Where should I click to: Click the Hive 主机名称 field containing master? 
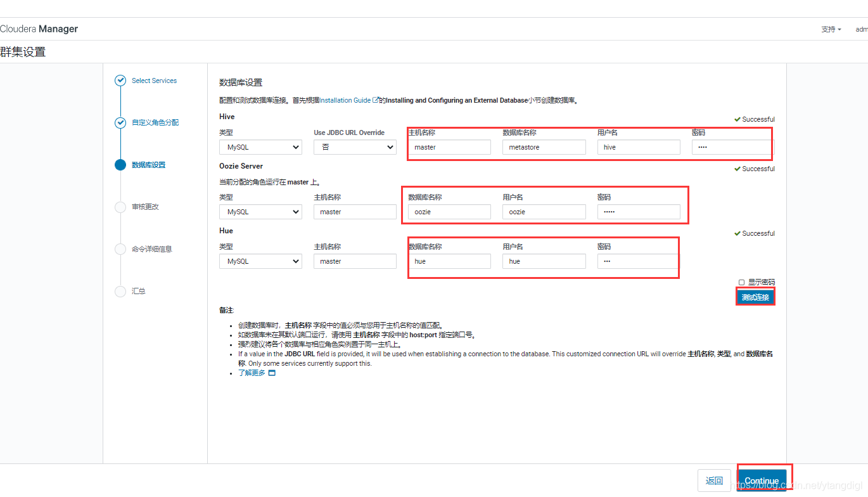click(x=449, y=147)
